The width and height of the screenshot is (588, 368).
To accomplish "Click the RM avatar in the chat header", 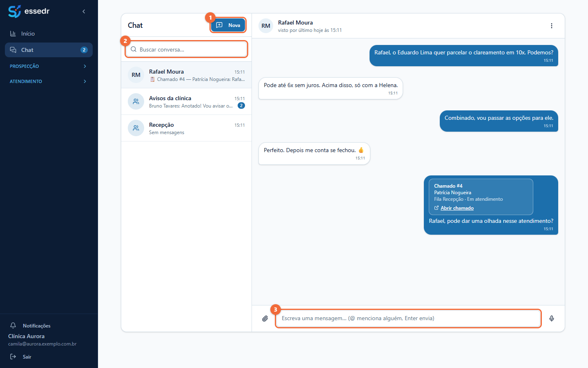I will tap(266, 26).
